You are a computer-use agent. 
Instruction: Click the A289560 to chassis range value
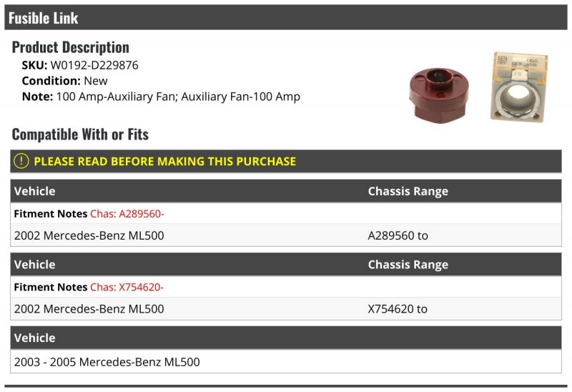[398, 235]
